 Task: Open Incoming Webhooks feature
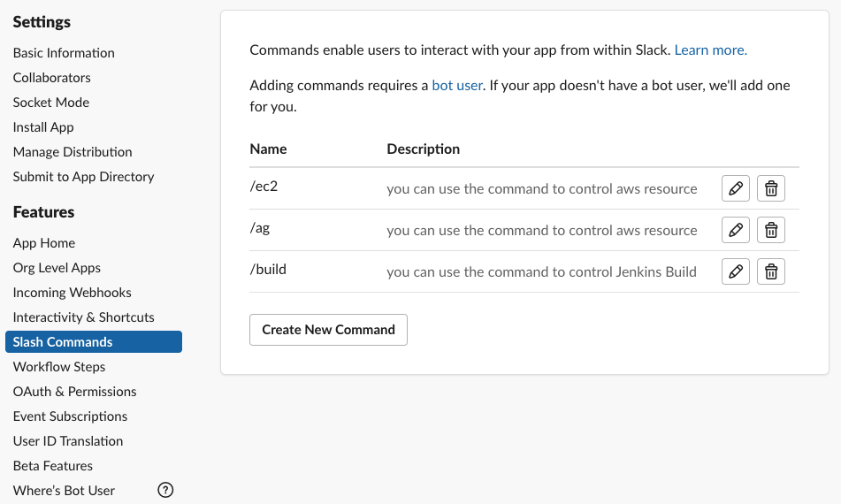(72, 293)
